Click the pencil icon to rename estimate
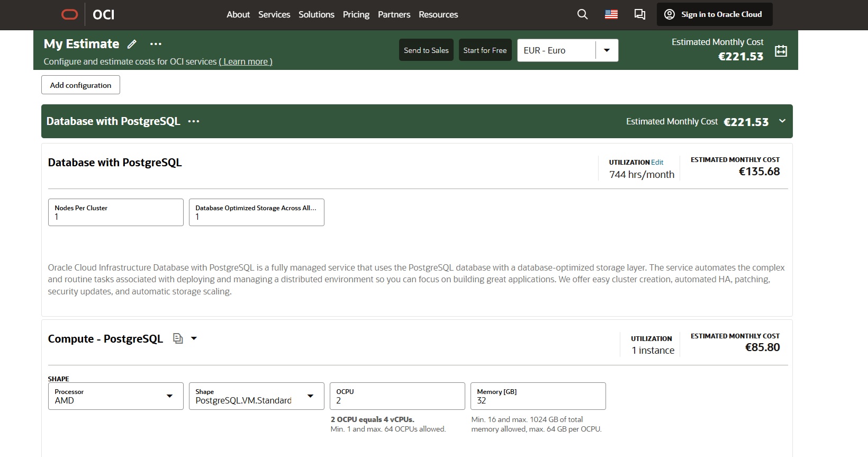 132,44
